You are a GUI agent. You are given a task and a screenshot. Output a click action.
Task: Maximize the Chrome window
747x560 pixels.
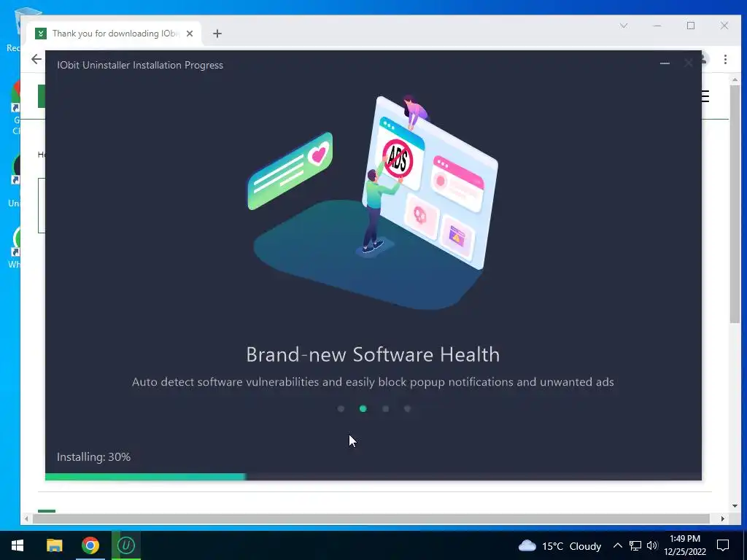coord(691,26)
